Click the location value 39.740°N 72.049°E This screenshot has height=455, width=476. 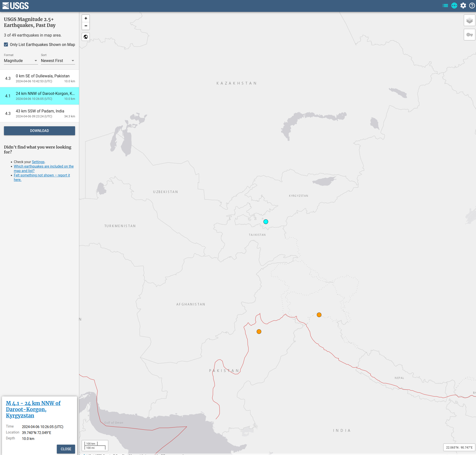click(x=37, y=433)
